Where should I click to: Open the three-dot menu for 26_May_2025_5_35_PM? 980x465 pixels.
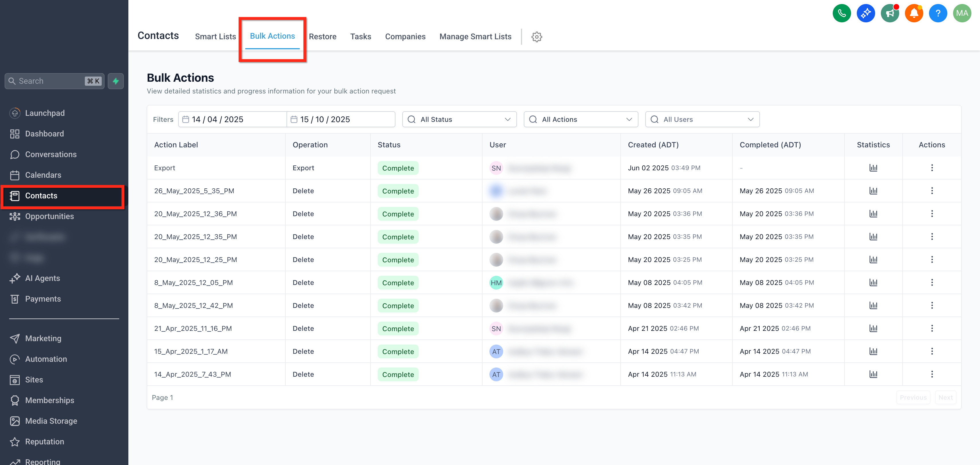[x=932, y=191]
